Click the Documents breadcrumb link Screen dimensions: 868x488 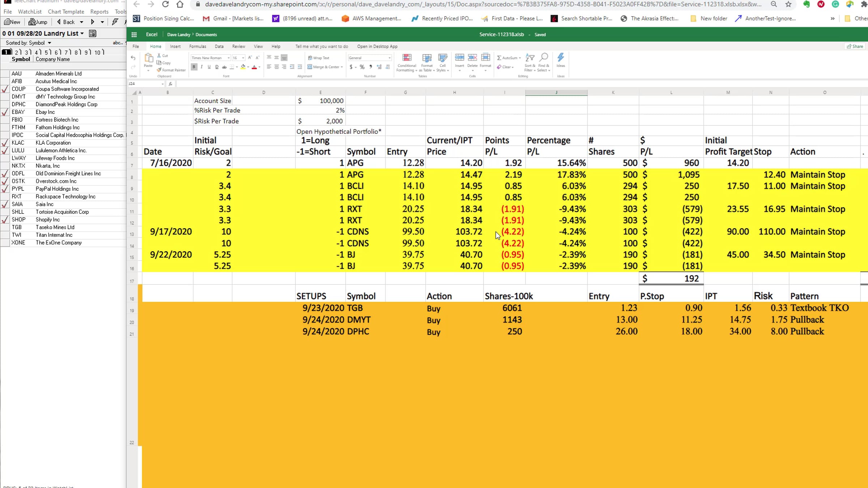pos(206,35)
